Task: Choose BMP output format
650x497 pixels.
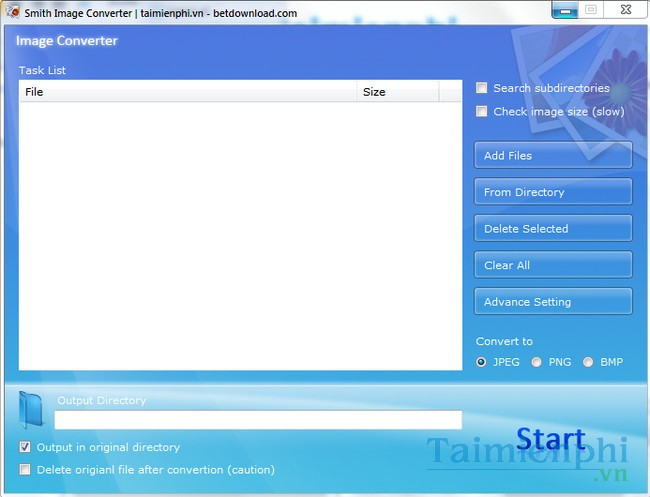Action: click(x=588, y=362)
